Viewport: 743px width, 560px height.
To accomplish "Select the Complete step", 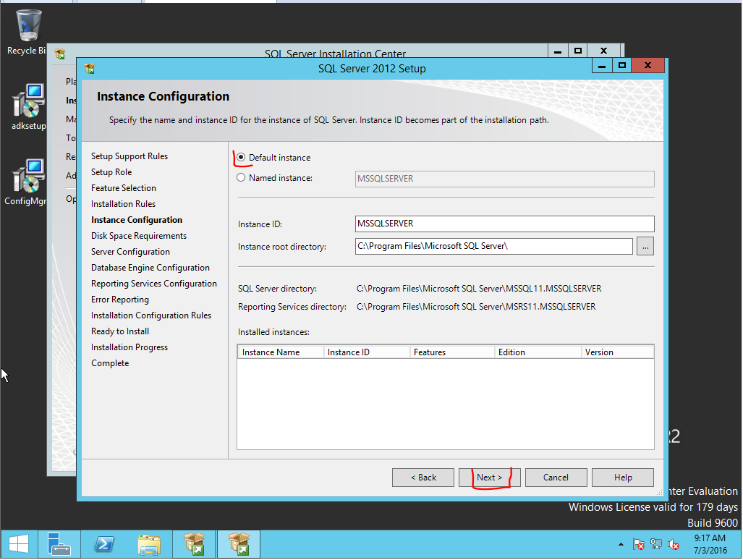I will [x=110, y=363].
